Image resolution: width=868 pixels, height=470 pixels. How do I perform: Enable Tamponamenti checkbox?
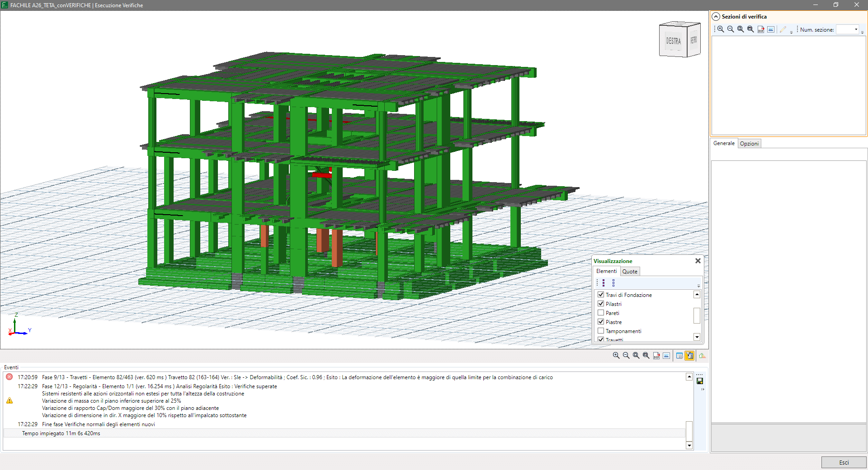click(601, 331)
